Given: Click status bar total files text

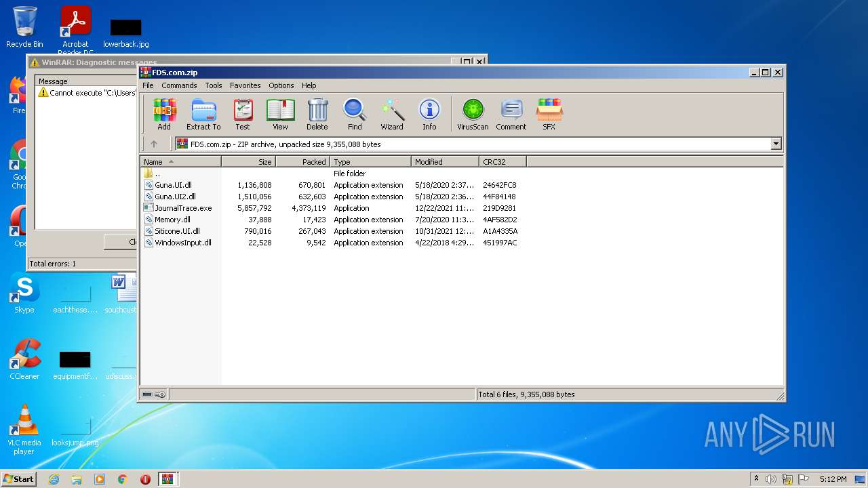Looking at the screenshot, I should 526,394.
